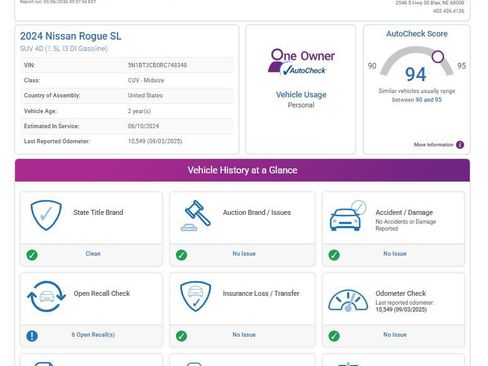Open the 6 Open Recall(s) link
The height and width of the screenshot is (366, 488).
tap(93, 334)
